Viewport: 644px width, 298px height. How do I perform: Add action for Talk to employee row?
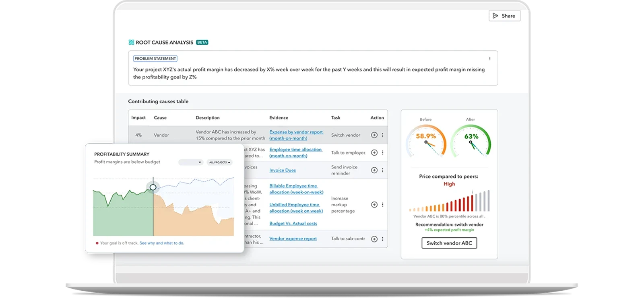[374, 153]
